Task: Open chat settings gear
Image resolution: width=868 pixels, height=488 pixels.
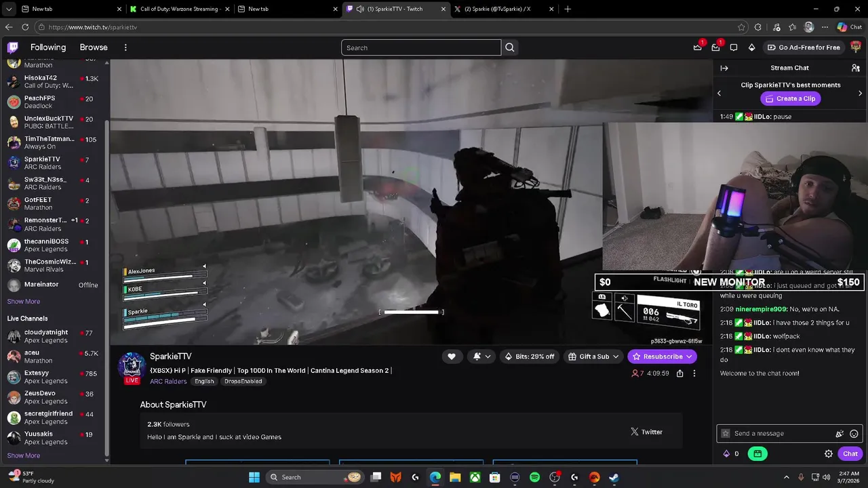Action: pos(829,453)
